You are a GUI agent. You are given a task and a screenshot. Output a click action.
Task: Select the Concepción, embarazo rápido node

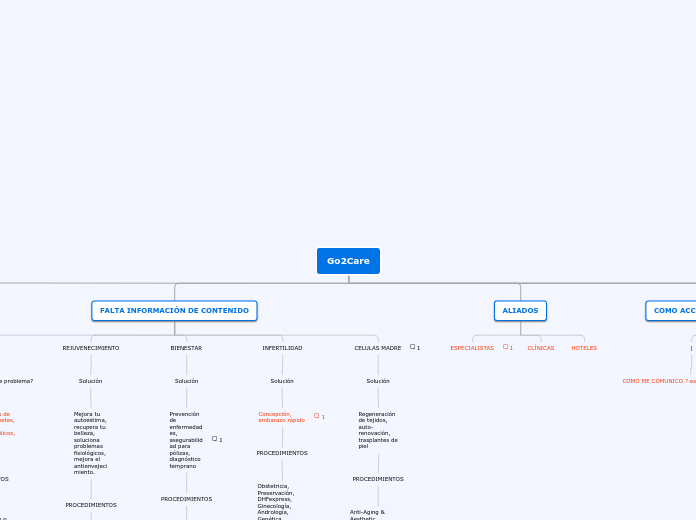(x=282, y=417)
